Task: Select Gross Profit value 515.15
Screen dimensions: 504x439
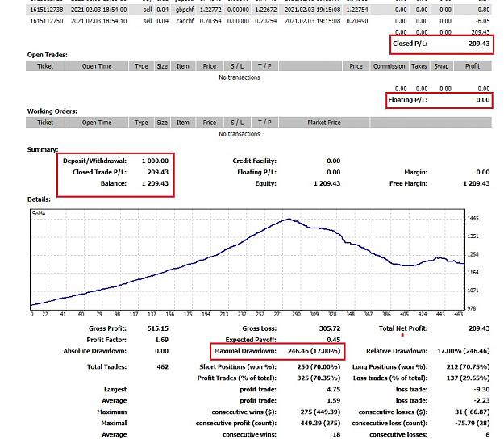Action: [157, 328]
